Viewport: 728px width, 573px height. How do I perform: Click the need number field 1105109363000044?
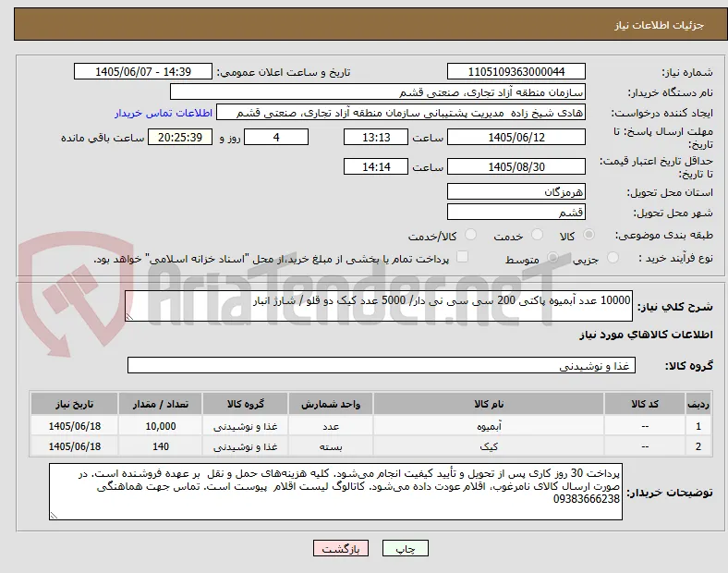(x=516, y=71)
